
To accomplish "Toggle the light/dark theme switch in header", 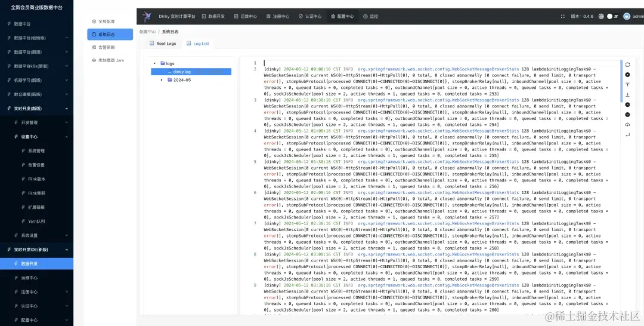I will point(612,17).
